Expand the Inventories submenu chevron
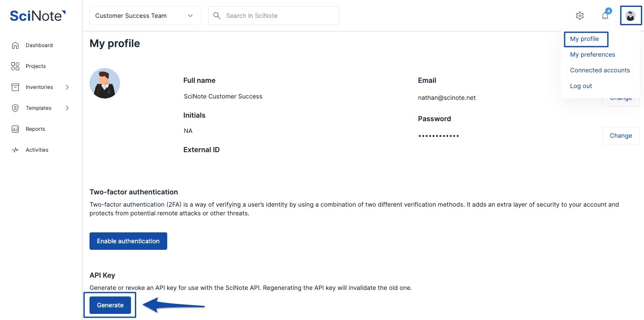Viewport: 644px width, 320px height. tap(67, 87)
